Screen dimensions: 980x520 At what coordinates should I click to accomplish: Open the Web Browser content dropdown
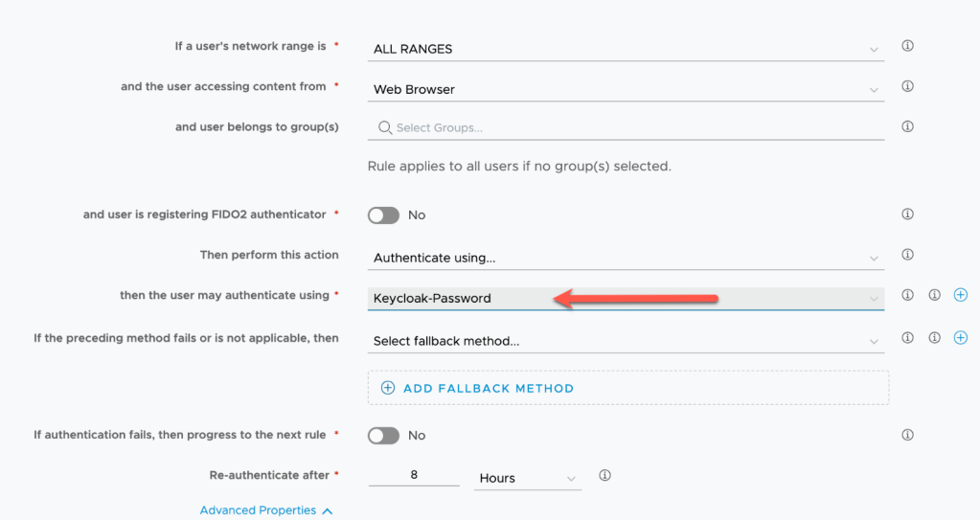point(626,89)
